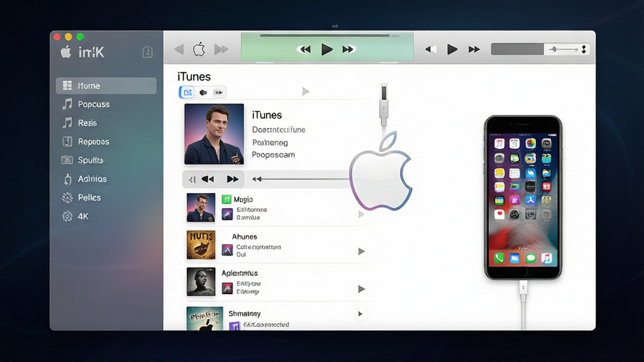Click the iTunes heading
Image resolution: width=644 pixels, height=362 pixels.
pyautogui.click(x=194, y=77)
